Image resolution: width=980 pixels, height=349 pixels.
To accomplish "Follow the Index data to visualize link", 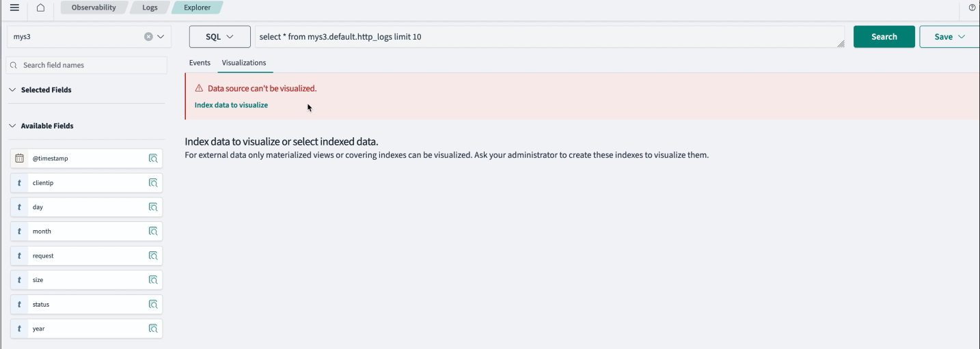I will click(231, 105).
